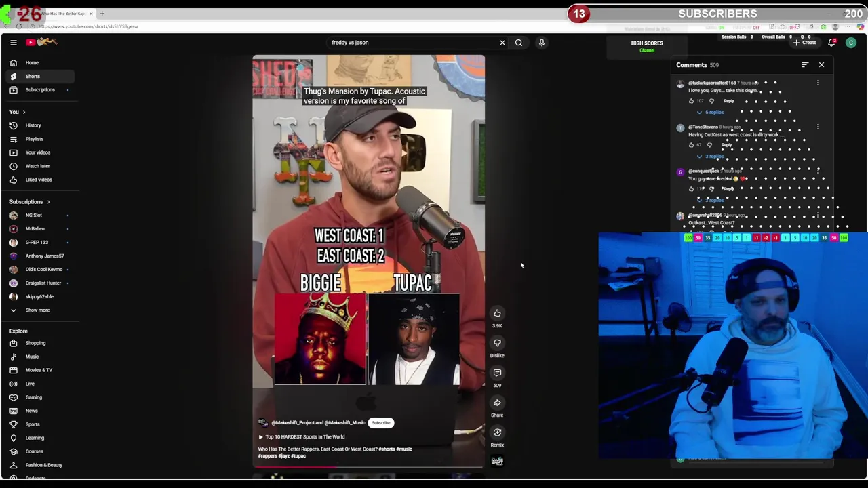Open @Makeshift_Project channel handle link
Image resolution: width=868 pixels, height=488 pixels.
pyautogui.click(x=318, y=422)
